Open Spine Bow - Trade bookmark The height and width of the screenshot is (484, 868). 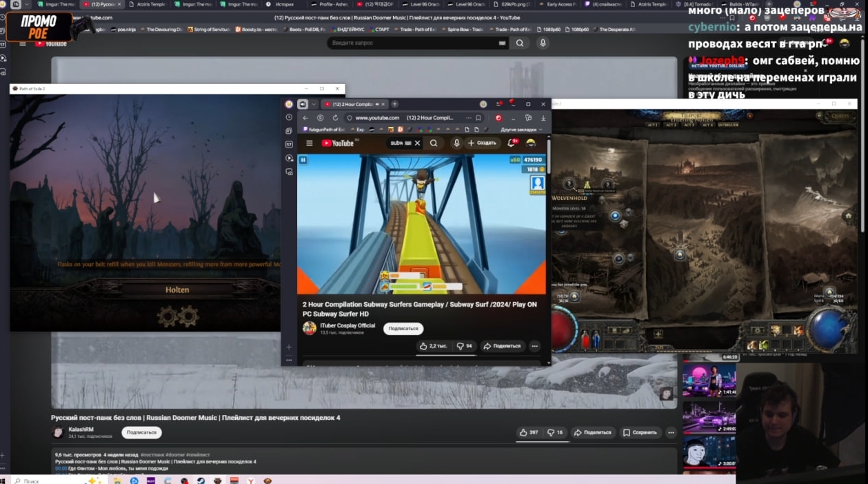462,30
